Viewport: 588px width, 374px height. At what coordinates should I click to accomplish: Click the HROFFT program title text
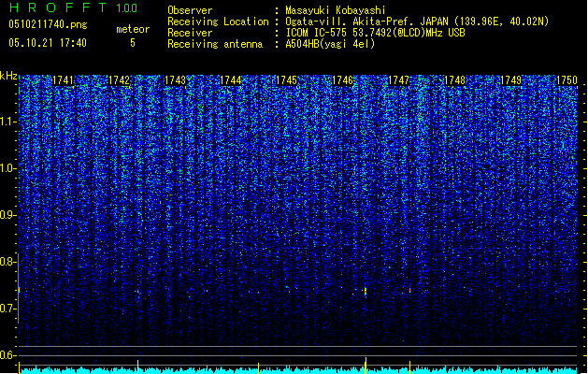click(58, 7)
